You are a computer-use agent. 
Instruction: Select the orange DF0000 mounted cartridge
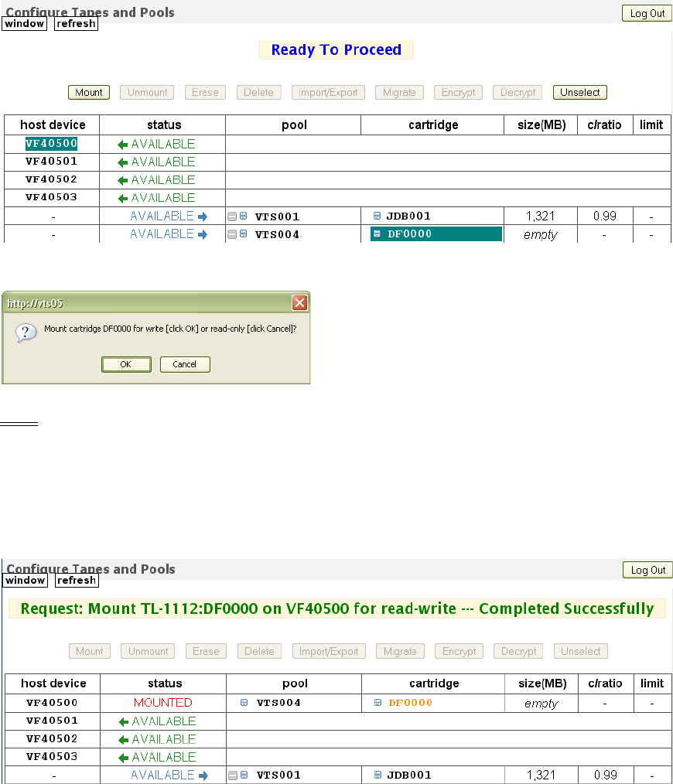pos(410,703)
